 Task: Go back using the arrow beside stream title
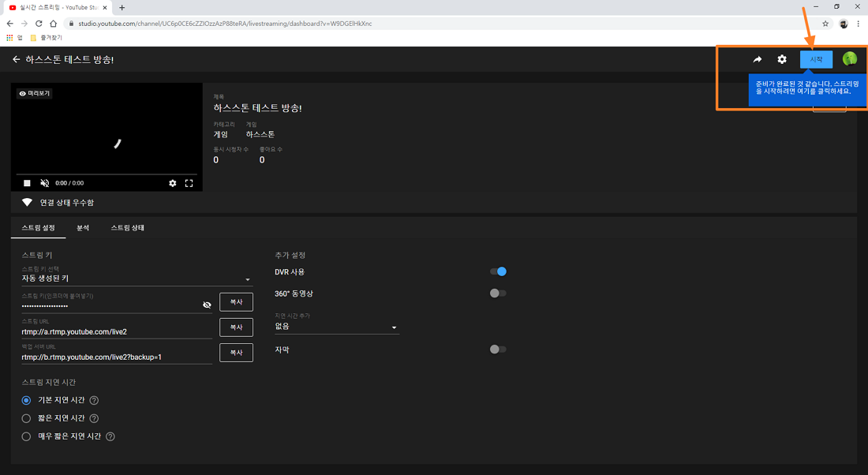(x=16, y=59)
